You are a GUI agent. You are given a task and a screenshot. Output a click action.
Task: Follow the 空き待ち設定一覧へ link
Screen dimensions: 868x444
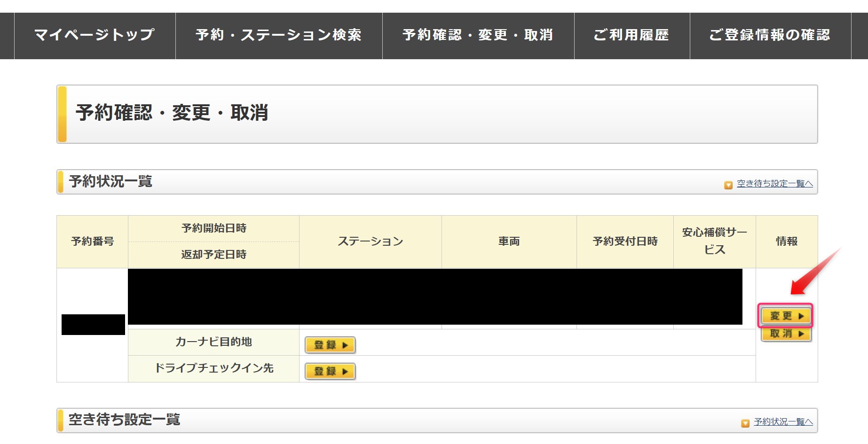(x=775, y=184)
